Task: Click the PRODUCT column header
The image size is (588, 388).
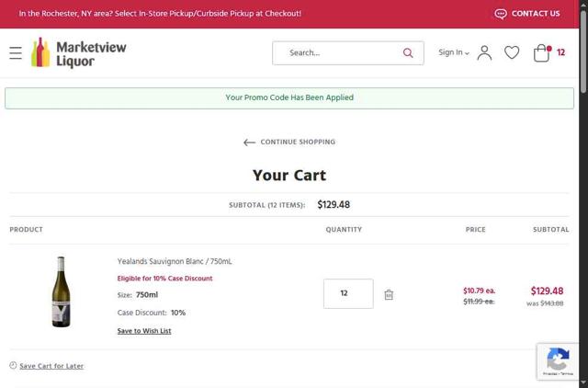Action: [x=27, y=230]
